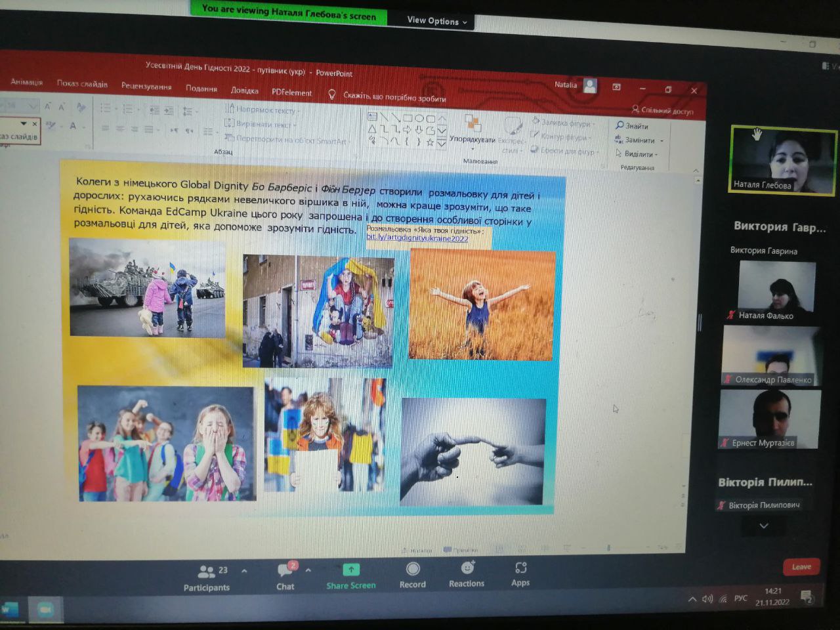Click the red Leave button
This screenshot has width=840, height=630.
click(801, 567)
